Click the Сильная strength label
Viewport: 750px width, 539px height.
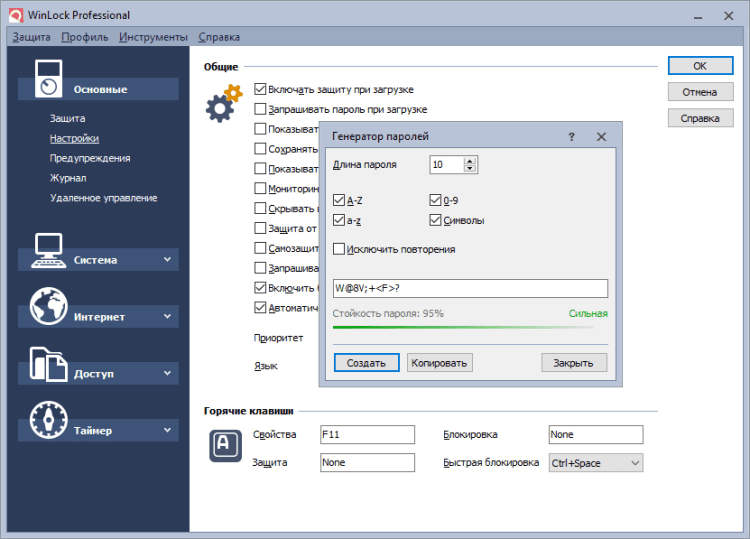(x=588, y=313)
